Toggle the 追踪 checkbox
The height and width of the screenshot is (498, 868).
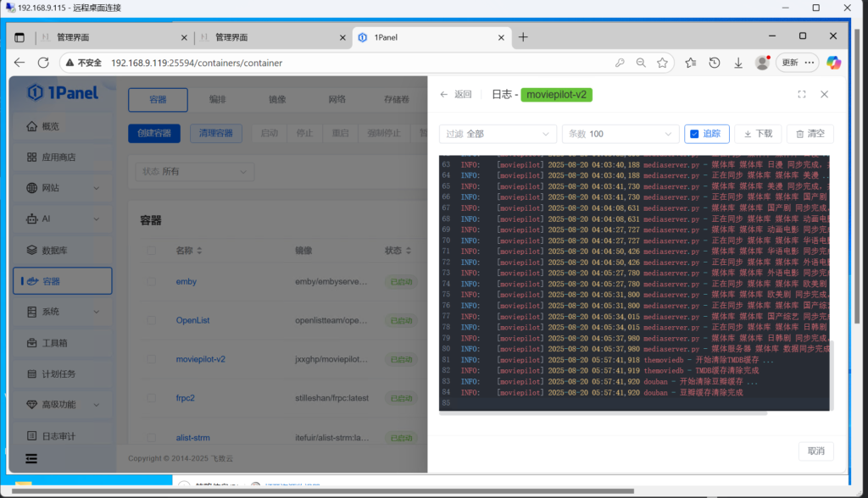pyautogui.click(x=694, y=134)
